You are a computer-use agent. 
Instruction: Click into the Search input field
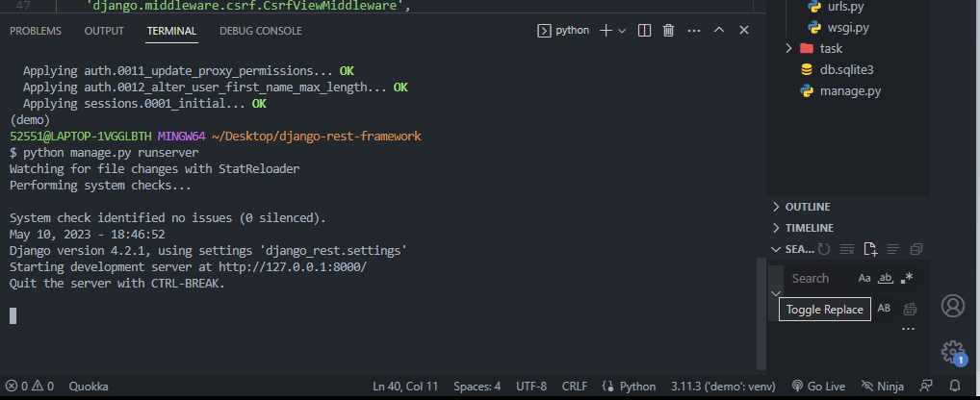click(x=820, y=278)
